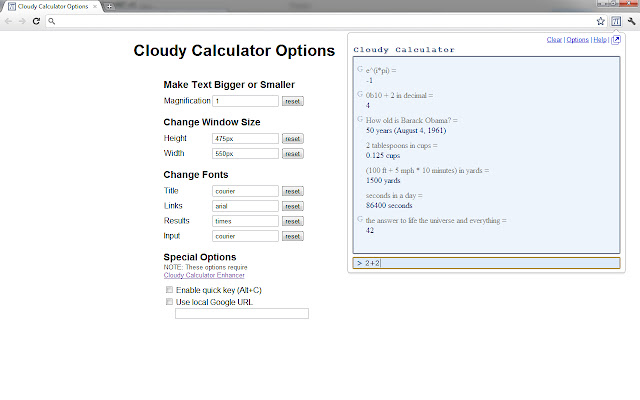
Task: Open the Chrome wrench menu
Action: click(631, 20)
